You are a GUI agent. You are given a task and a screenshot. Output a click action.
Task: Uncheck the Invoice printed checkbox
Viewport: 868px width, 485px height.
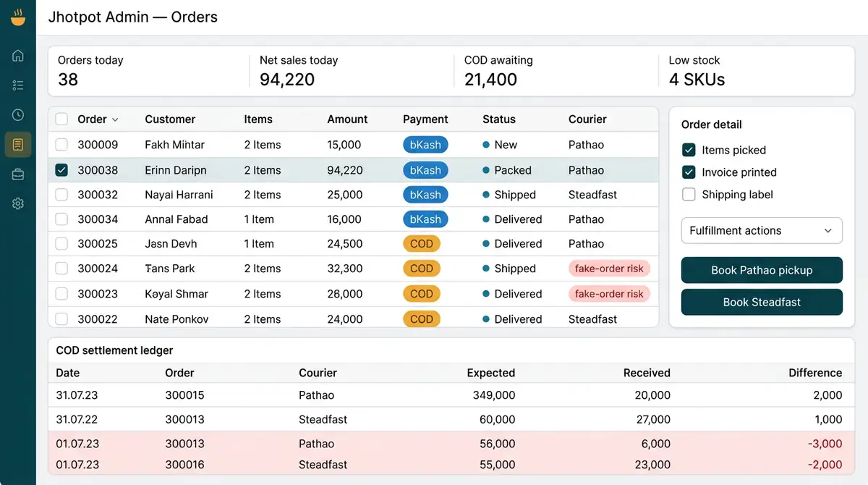point(689,172)
